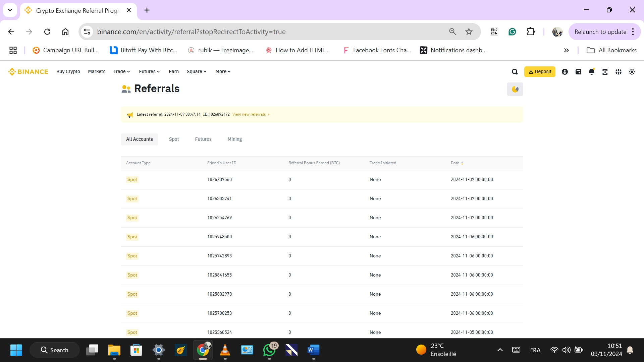
Task: Click the pie chart icon beside Referrals
Action: 515,89
